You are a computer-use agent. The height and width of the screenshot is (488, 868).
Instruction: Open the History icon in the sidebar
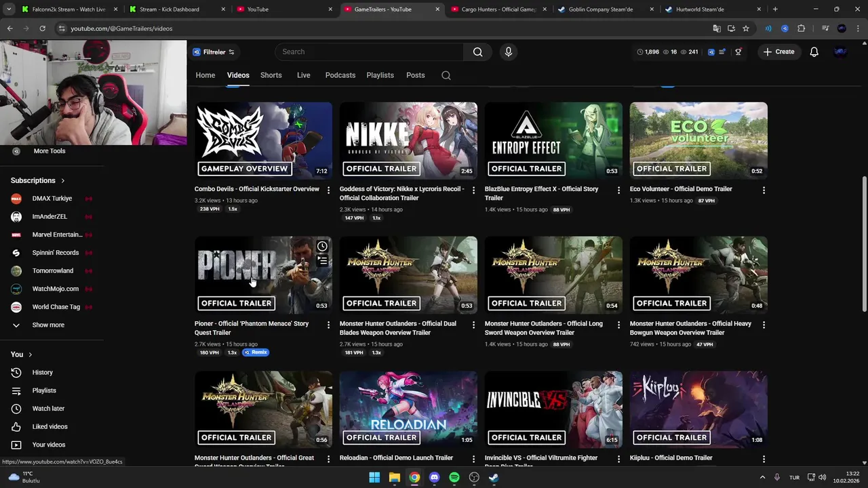pyautogui.click(x=16, y=372)
